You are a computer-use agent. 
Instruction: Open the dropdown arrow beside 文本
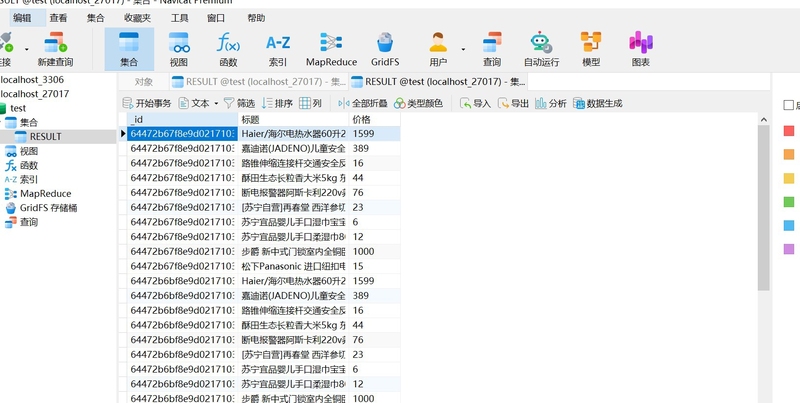tap(216, 104)
